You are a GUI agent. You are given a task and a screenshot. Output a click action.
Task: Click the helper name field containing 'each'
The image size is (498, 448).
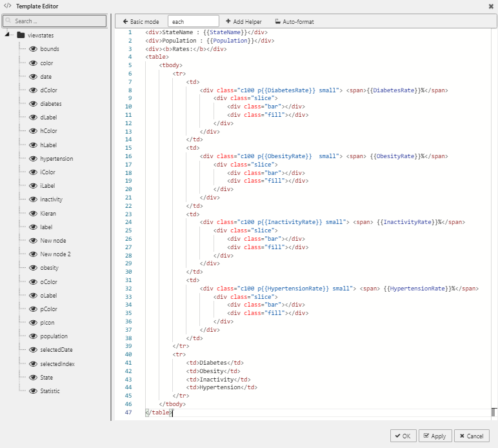pos(193,22)
